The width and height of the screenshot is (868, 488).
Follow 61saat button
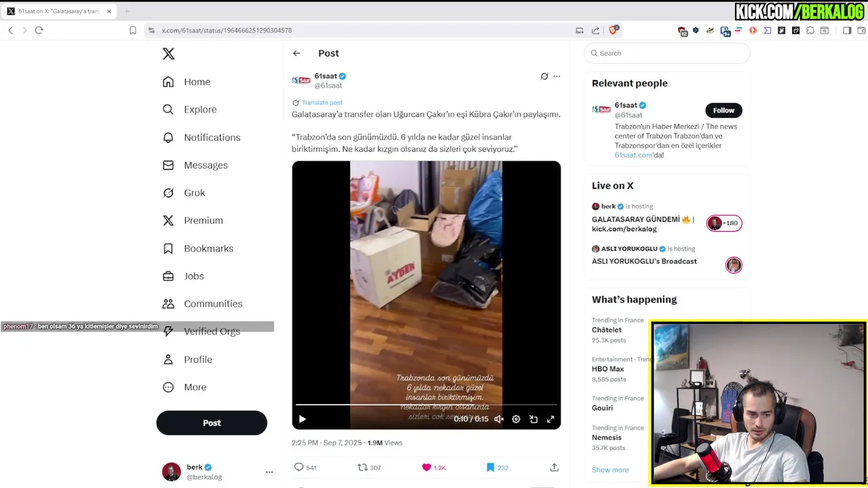click(724, 110)
